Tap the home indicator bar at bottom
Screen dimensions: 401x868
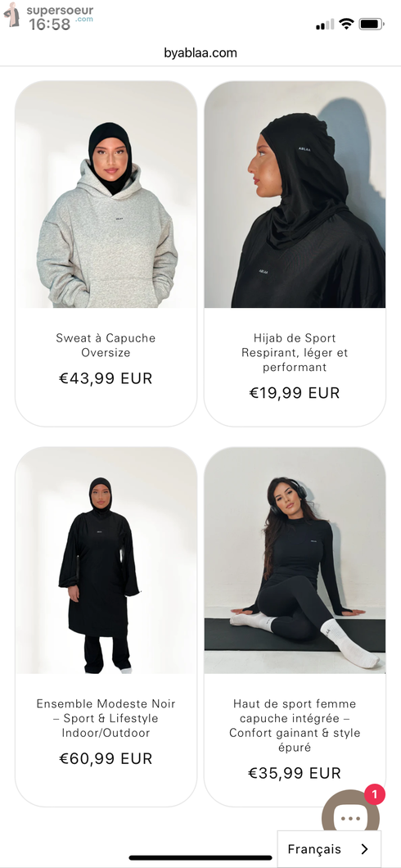click(x=200, y=857)
